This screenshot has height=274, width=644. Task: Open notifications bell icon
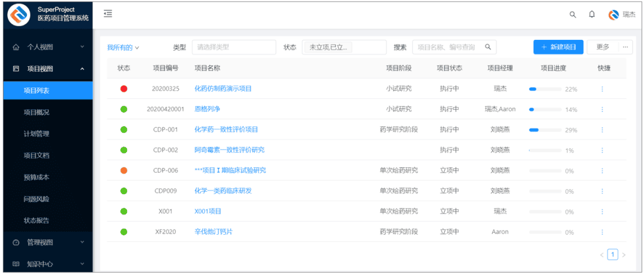click(x=592, y=14)
